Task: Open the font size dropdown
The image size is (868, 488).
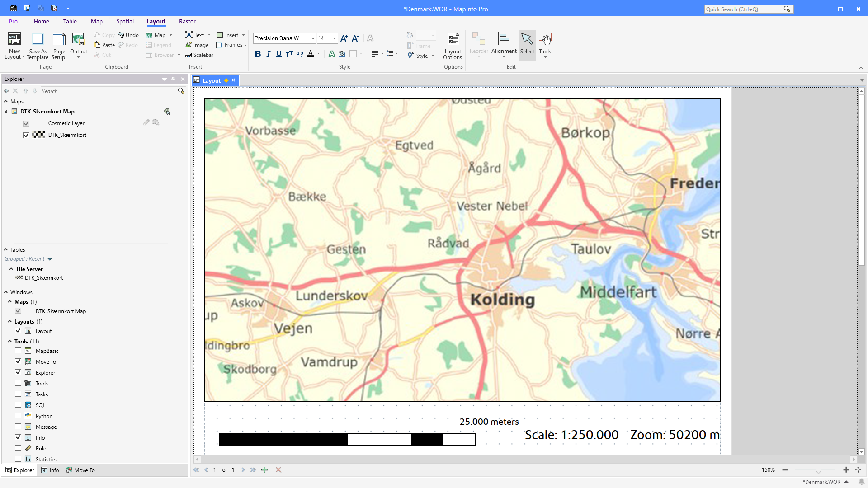Action: click(334, 38)
